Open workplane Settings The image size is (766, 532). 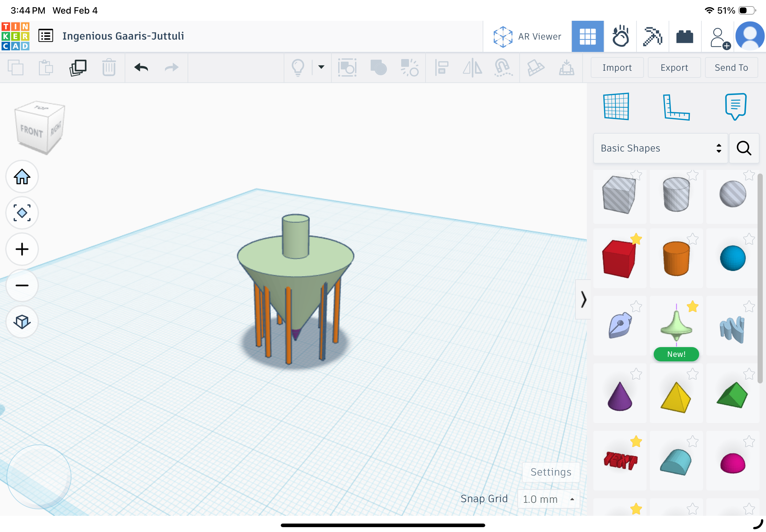pyautogui.click(x=551, y=472)
